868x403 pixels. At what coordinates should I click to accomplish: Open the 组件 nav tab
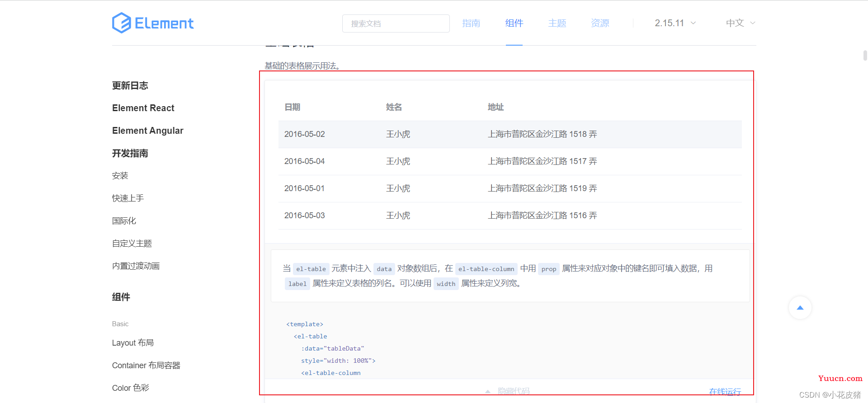[514, 23]
